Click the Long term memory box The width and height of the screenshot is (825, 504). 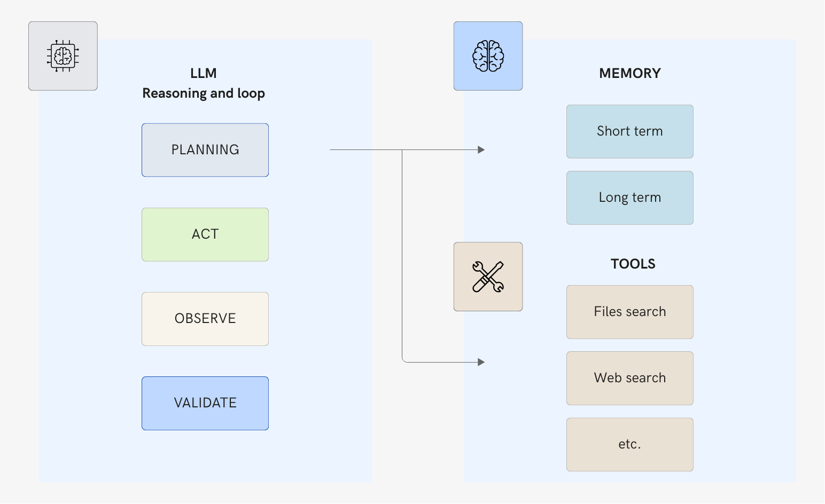(629, 198)
